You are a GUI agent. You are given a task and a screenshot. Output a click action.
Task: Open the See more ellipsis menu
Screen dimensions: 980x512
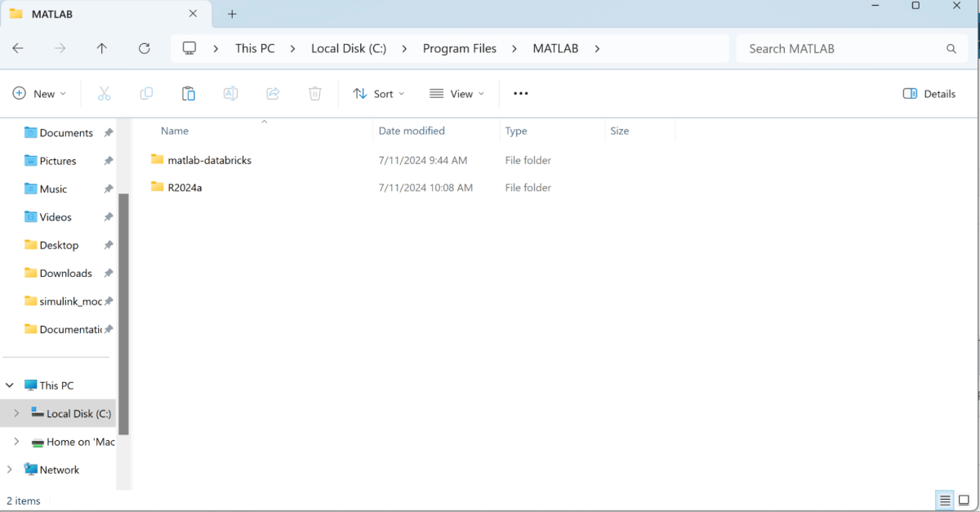(x=521, y=94)
